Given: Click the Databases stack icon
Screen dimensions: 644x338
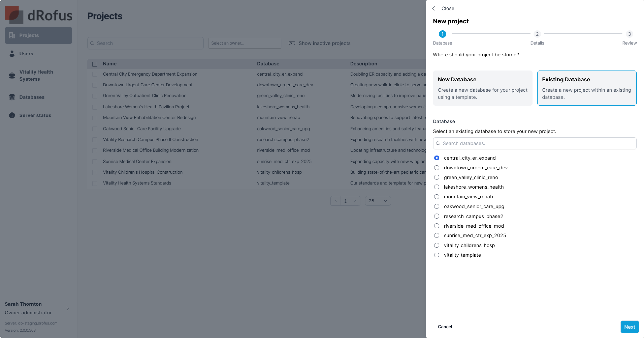Looking at the screenshot, I should 12,97.
